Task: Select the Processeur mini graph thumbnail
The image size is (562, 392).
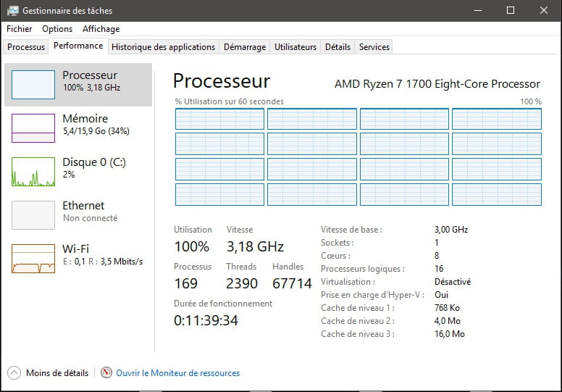Action: (x=33, y=85)
